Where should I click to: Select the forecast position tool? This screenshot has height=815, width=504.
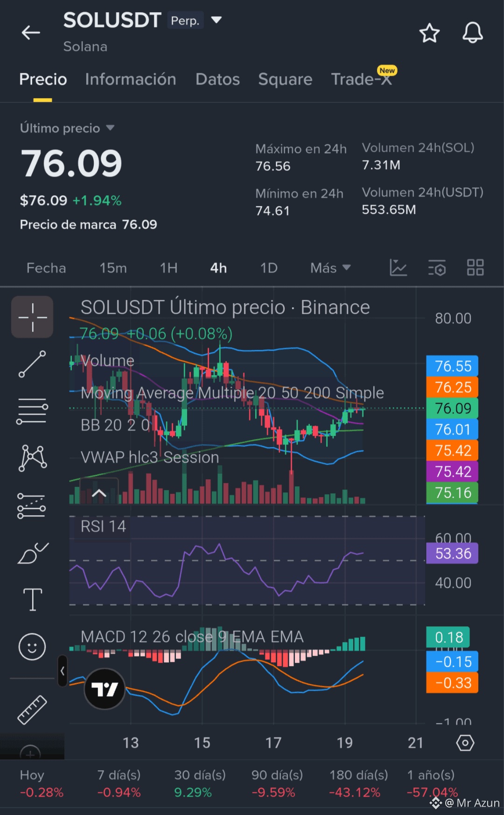(x=32, y=505)
